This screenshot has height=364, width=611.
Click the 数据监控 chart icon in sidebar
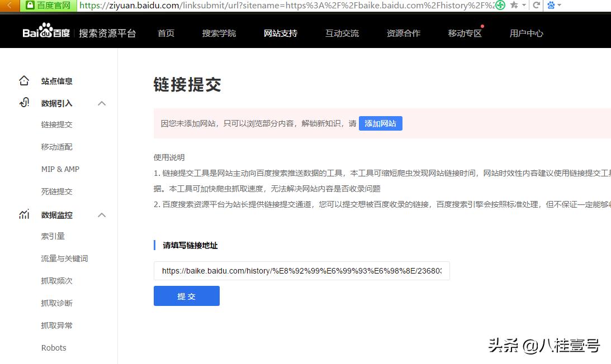24,214
